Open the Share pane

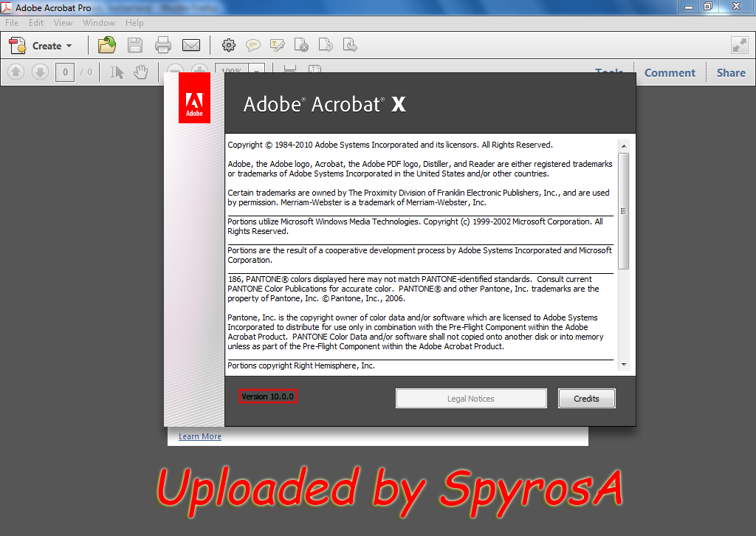(x=731, y=73)
